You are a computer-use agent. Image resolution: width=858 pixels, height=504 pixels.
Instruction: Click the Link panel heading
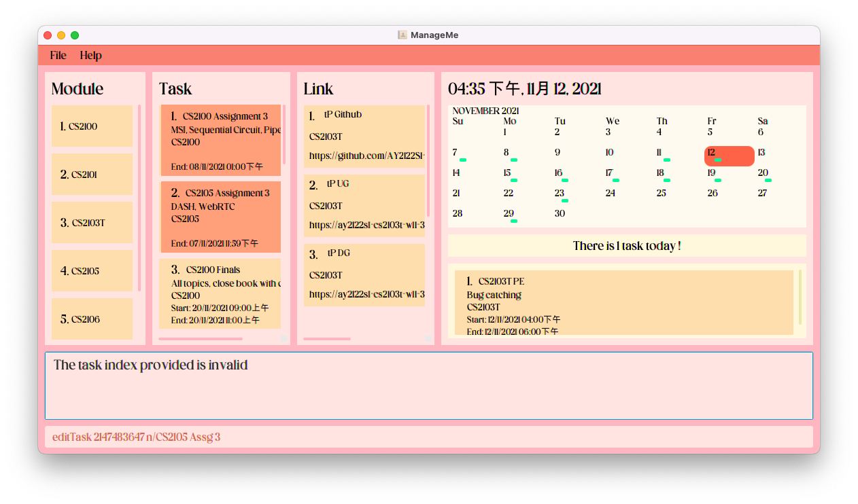(318, 89)
